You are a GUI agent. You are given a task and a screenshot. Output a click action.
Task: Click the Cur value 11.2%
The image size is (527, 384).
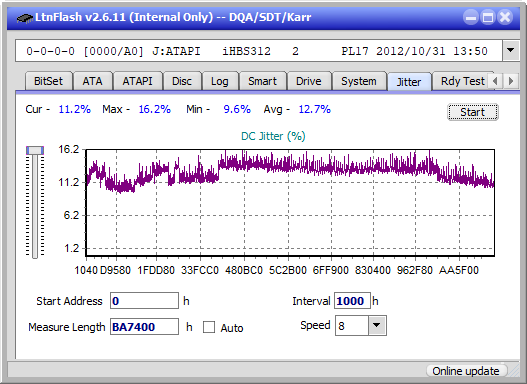point(75,109)
